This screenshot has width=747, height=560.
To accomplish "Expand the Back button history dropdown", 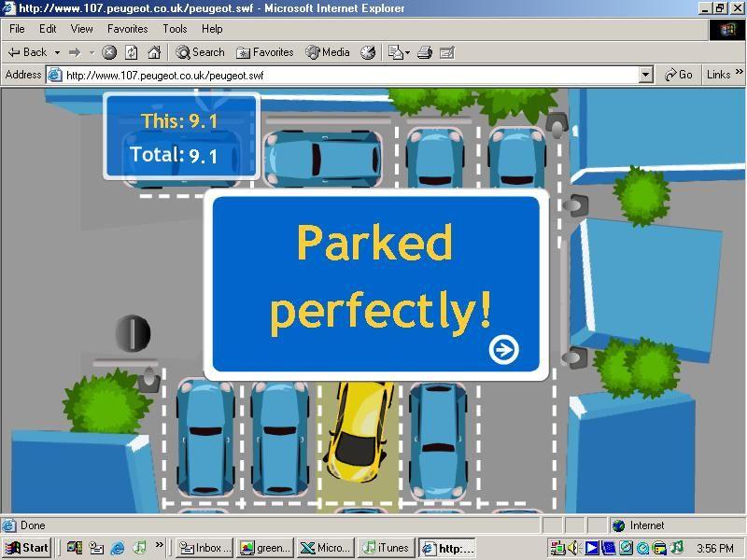I will tap(57, 53).
